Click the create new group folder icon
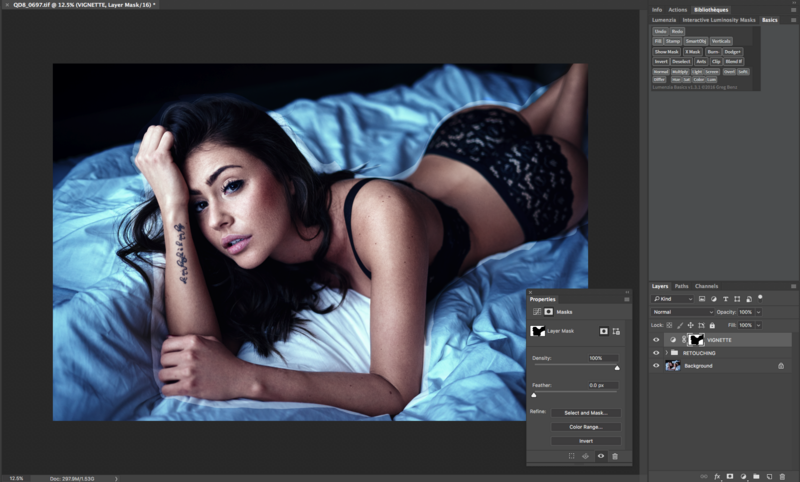Viewport: 800px width, 482px height. (x=756, y=476)
